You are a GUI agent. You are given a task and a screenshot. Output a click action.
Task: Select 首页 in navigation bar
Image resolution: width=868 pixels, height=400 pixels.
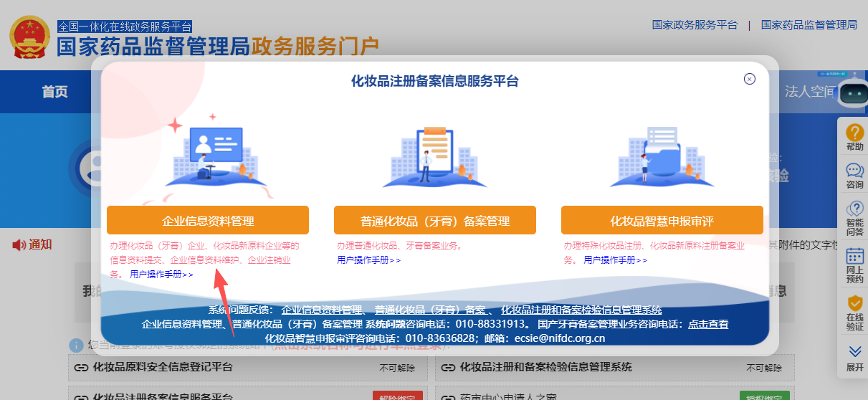click(55, 92)
